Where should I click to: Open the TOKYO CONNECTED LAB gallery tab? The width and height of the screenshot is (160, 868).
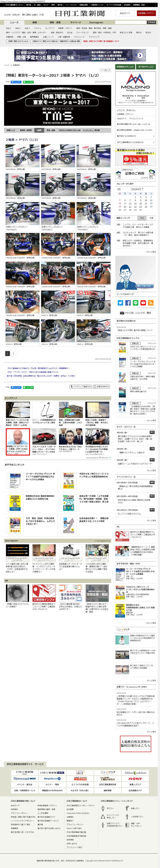pyautogui.click(x=70, y=130)
